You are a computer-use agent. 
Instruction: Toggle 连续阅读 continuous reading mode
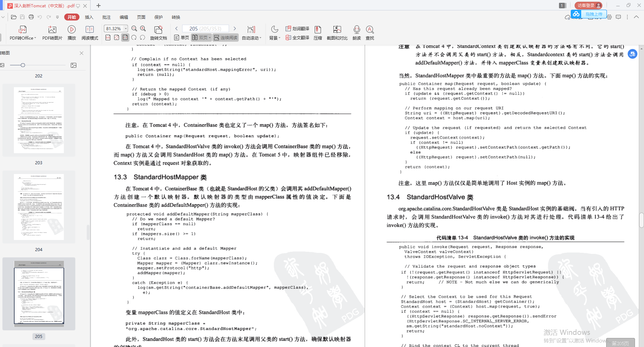click(225, 37)
